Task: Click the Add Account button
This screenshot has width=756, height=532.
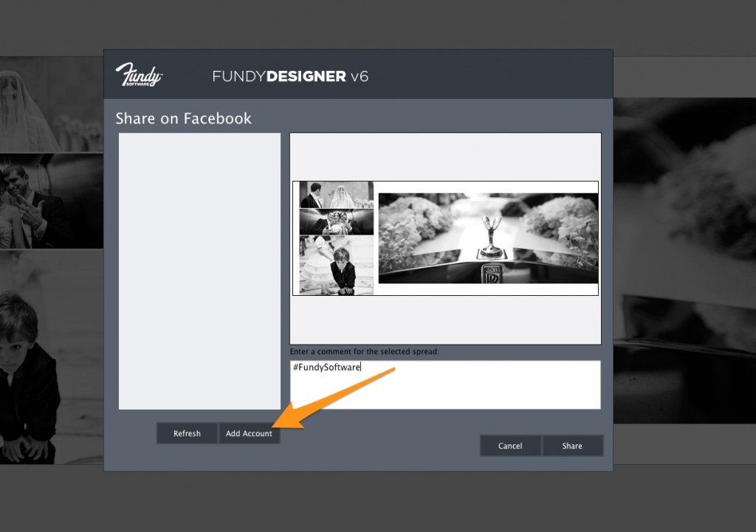Action: (249, 433)
